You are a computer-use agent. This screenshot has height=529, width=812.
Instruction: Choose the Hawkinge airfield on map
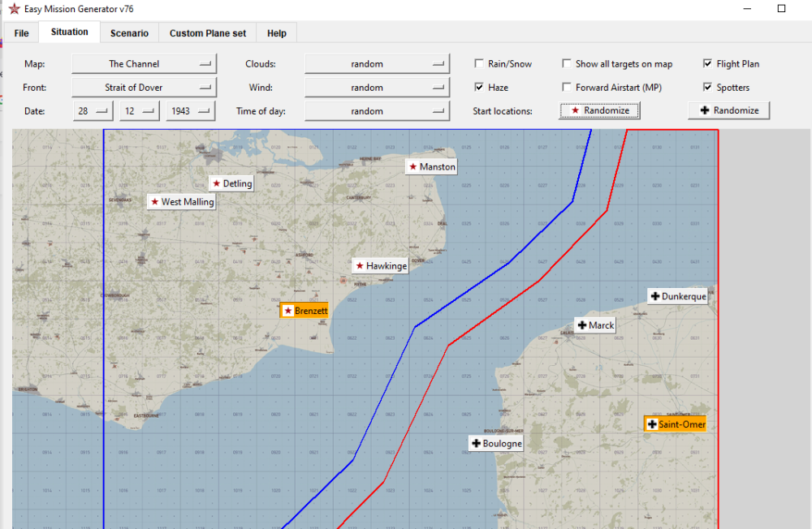pyautogui.click(x=380, y=265)
